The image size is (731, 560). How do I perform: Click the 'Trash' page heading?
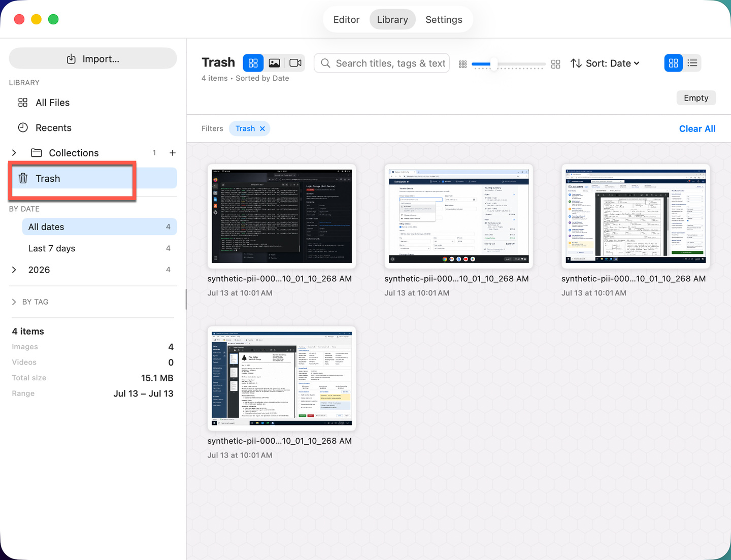pos(218,62)
